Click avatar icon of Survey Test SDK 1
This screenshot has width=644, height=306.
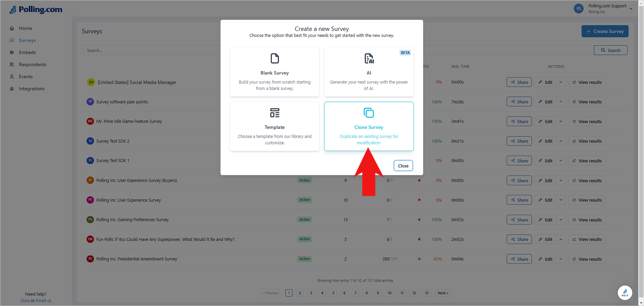(x=90, y=160)
